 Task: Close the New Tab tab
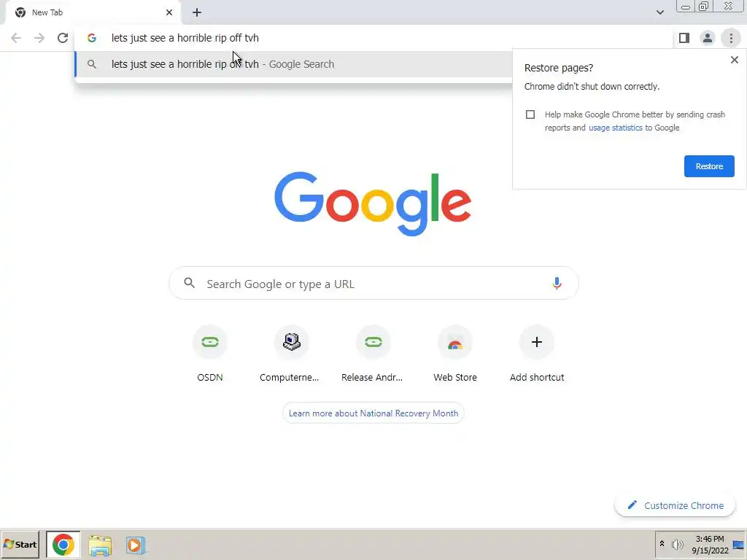pos(169,13)
